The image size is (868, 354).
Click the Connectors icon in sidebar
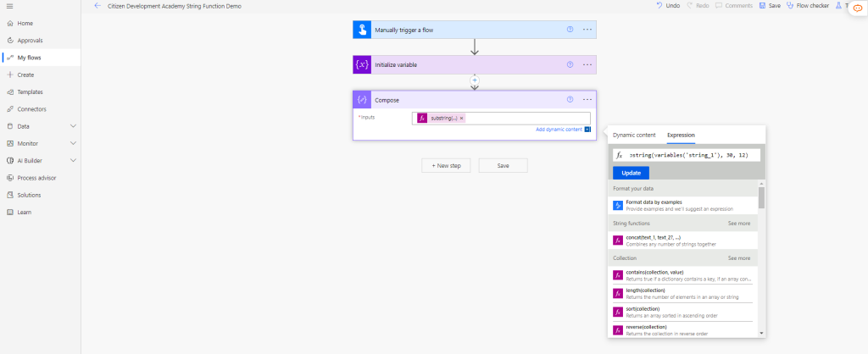[10, 109]
